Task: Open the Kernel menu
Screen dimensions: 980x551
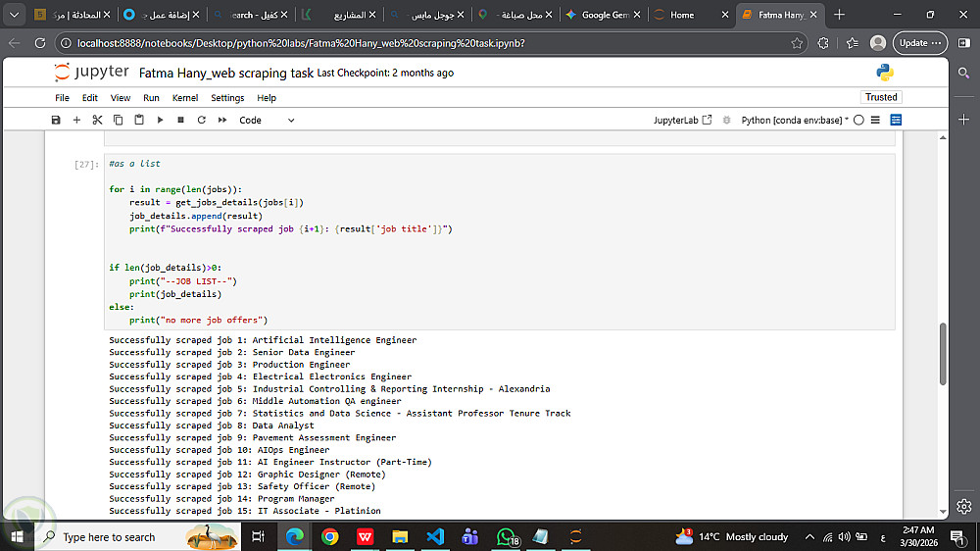Action: 185,98
